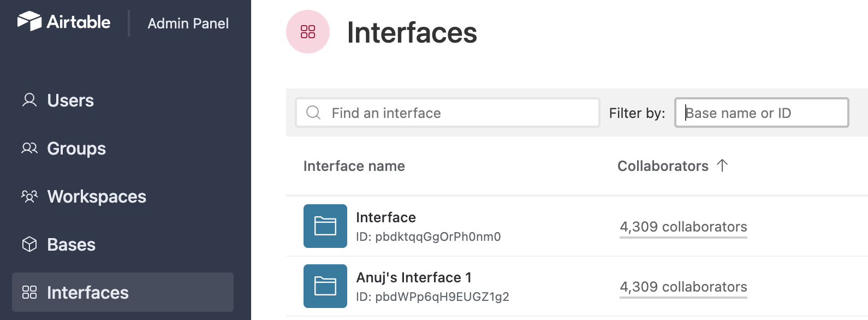Click the pink Interfaces header icon
The width and height of the screenshot is (868, 320).
tap(308, 32)
